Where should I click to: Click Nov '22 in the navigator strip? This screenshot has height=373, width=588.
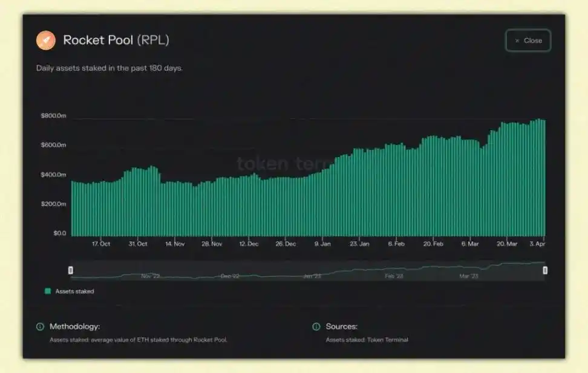click(151, 276)
